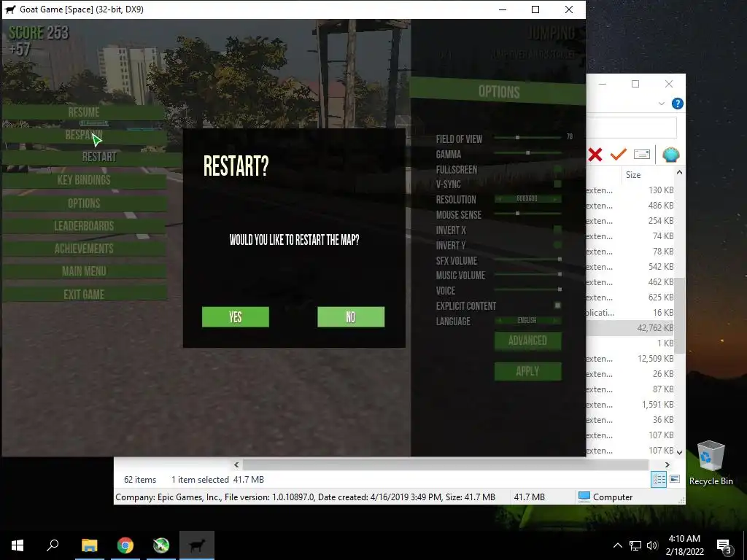The image size is (747, 560).
Task: Open the notification center icon
Action: [x=724, y=545]
